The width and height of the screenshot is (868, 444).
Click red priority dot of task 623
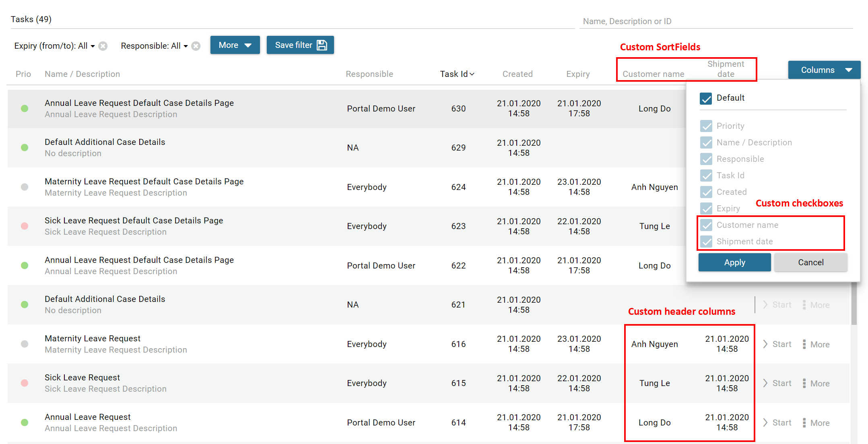pos(25,226)
